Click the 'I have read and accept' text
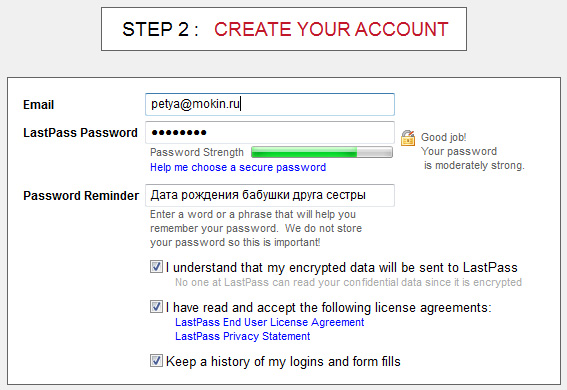 coord(329,308)
